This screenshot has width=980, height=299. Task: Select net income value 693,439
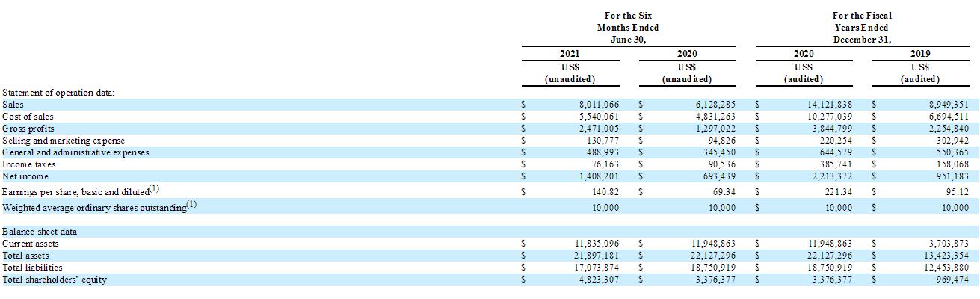[x=721, y=176]
